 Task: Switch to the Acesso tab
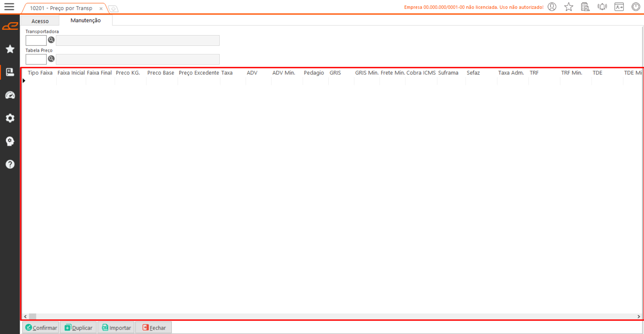(x=40, y=21)
